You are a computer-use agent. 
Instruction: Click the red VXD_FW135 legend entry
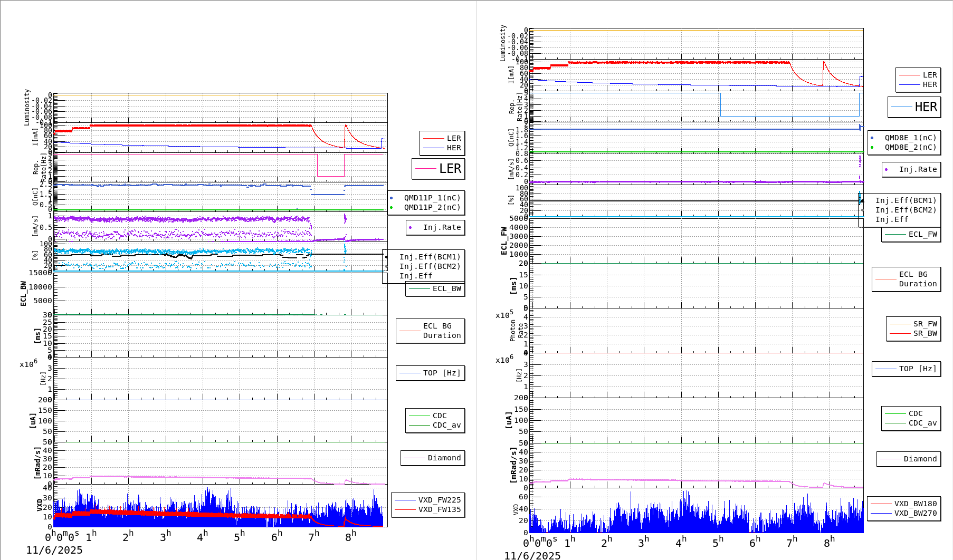[439, 509]
